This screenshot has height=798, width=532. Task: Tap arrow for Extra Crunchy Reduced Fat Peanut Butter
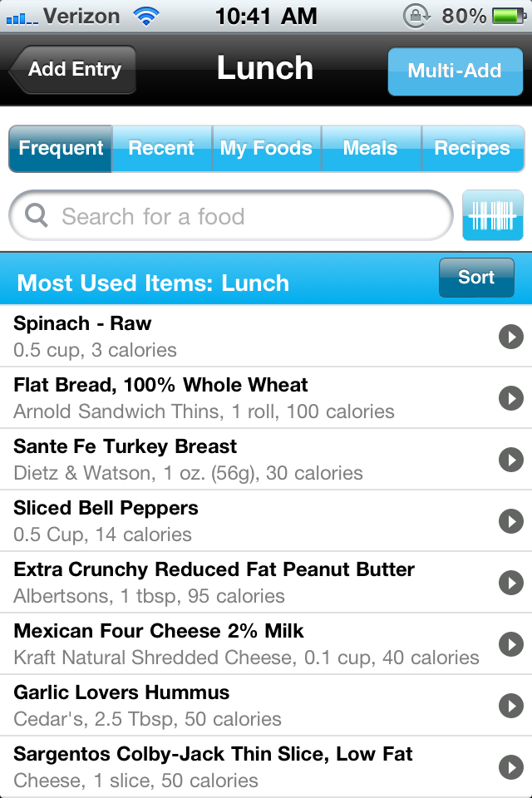point(510,583)
